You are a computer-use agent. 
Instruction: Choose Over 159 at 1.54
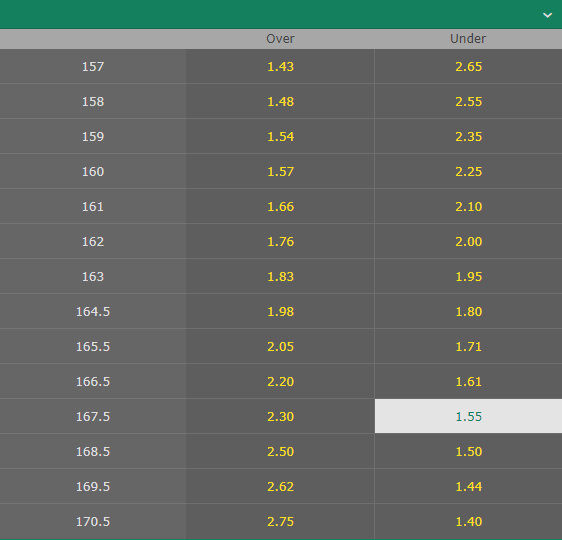[280, 136]
